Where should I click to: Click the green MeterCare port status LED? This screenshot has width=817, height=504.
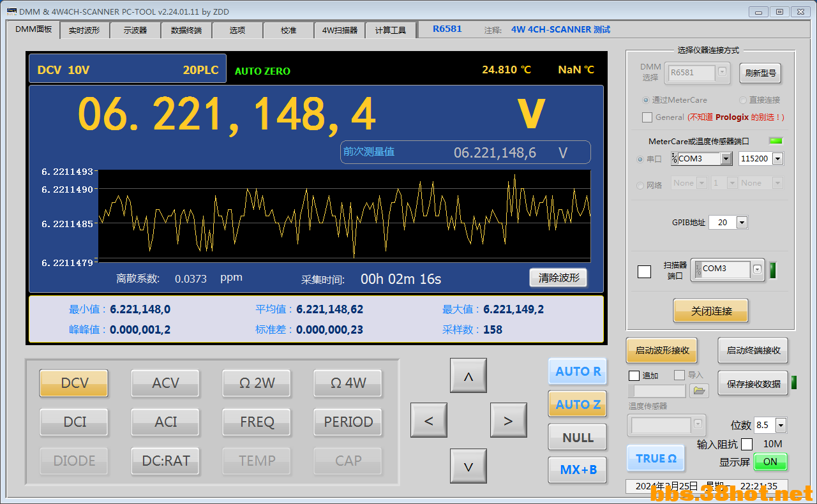pyautogui.click(x=776, y=141)
